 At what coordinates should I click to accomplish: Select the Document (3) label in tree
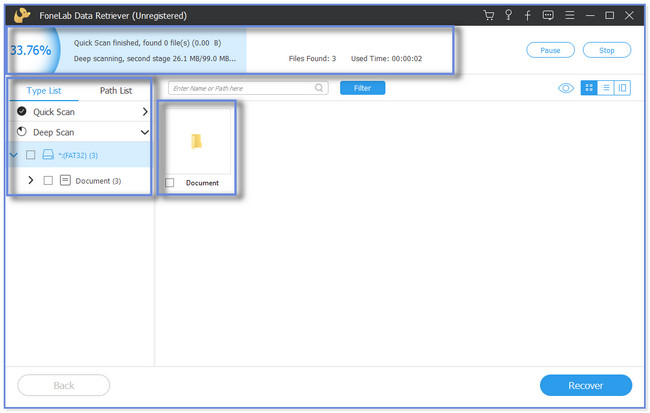[98, 181]
